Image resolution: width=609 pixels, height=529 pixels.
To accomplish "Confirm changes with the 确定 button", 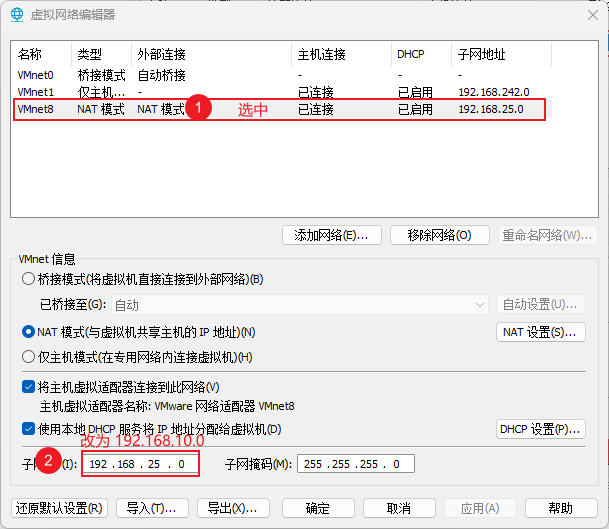I will (x=317, y=507).
